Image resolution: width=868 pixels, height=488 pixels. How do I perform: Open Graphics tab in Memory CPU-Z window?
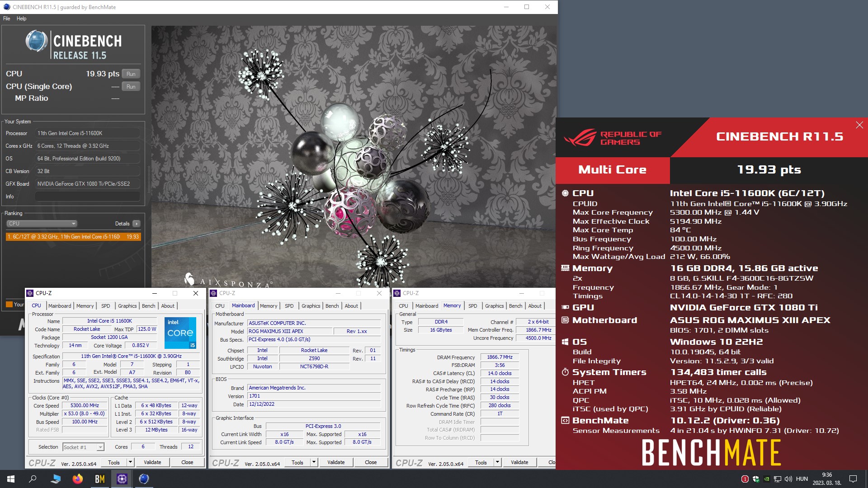[x=494, y=306]
